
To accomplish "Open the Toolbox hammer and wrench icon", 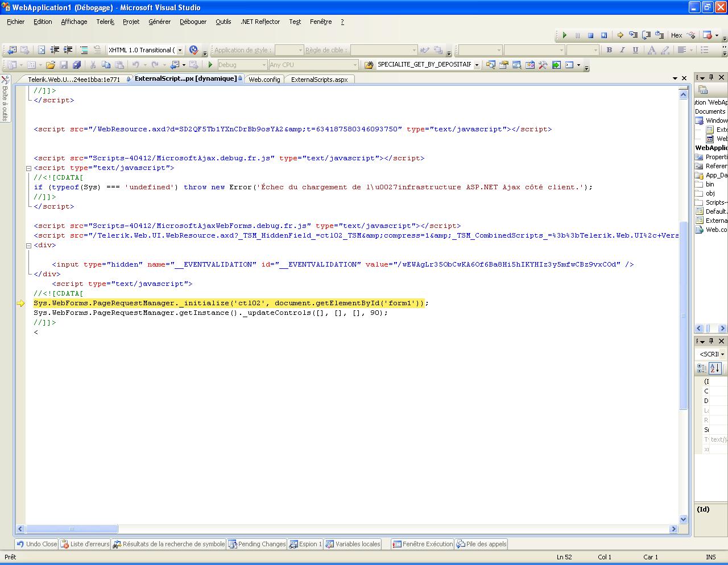I will tap(543, 65).
